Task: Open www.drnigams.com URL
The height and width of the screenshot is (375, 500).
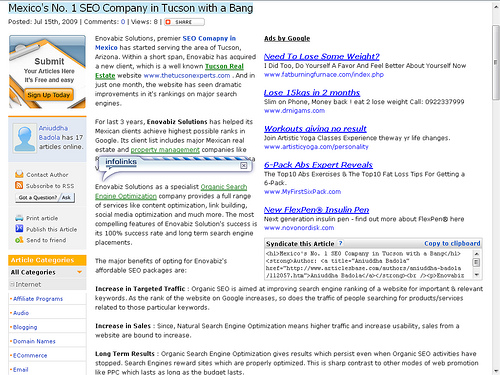Action: click(294, 111)
